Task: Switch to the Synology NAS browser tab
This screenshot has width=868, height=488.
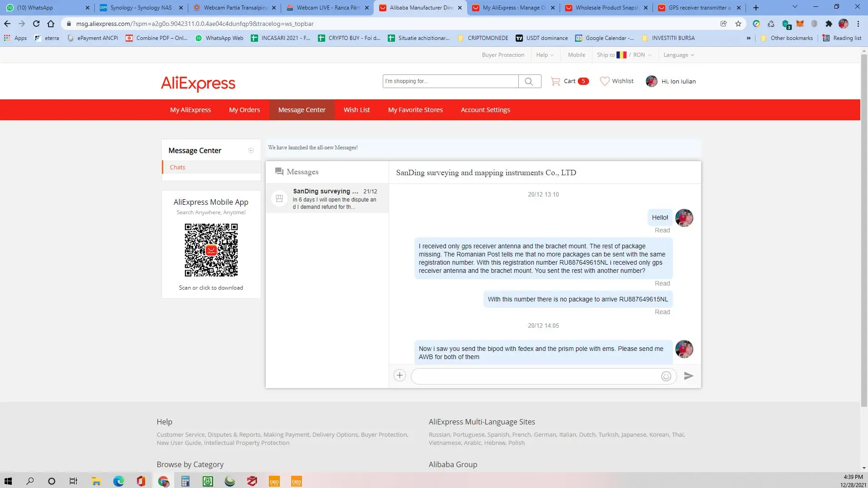Action: pos(141,8)
